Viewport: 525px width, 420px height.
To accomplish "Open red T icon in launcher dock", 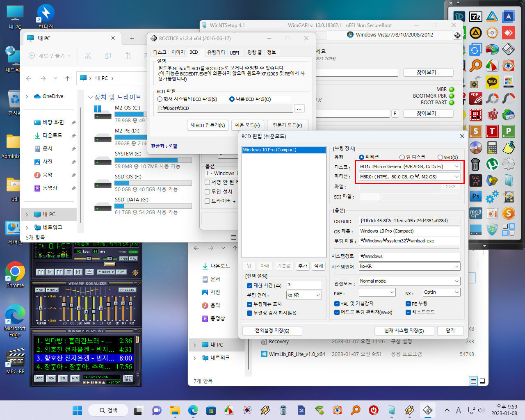I will 492,131.
